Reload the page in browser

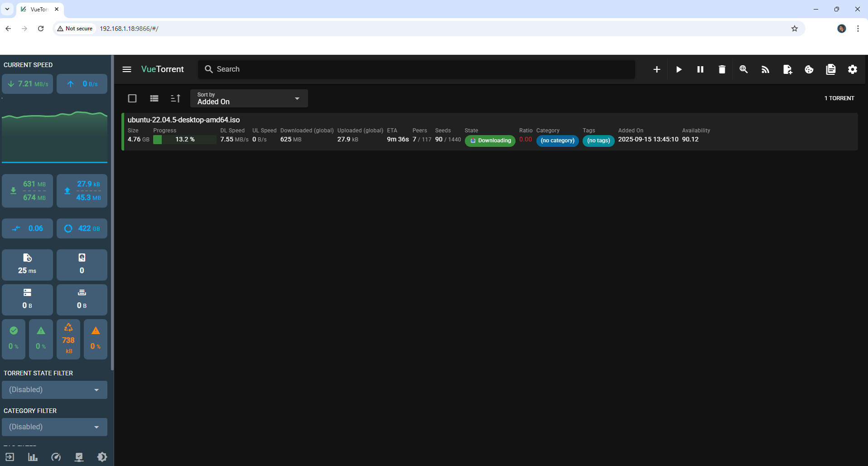click(41, 29)
